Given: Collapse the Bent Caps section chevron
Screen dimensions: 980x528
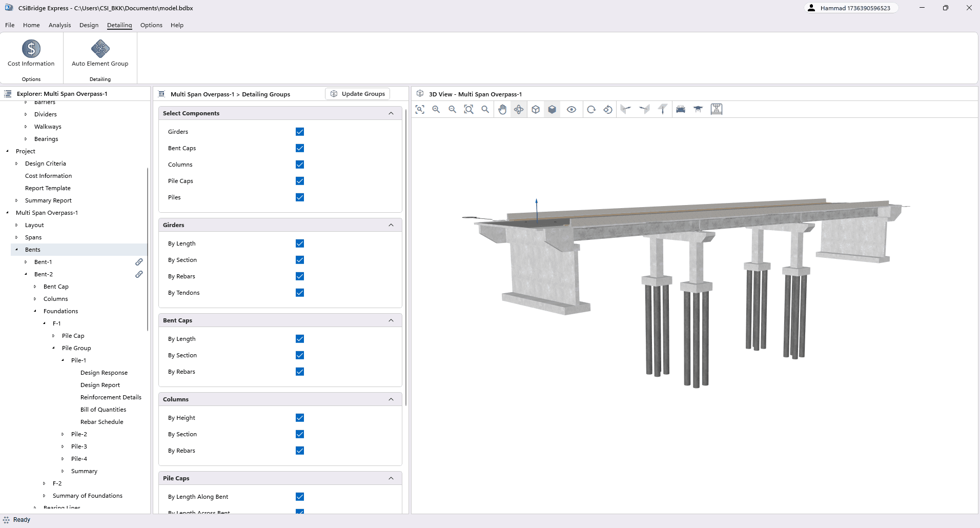Looking at the screenshot, I should point(391,320).
